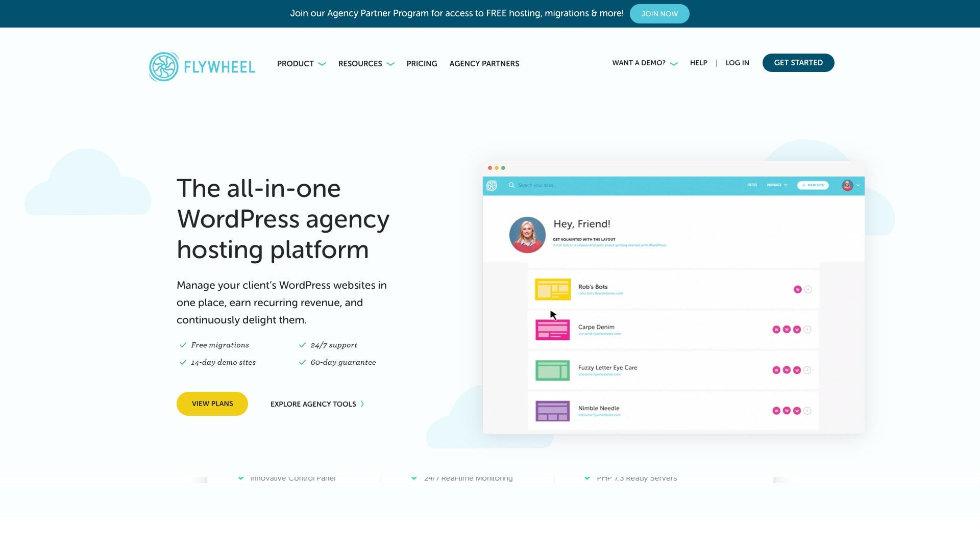Click the plus icon to add Carpe Denim collaborator

point(807,330)
